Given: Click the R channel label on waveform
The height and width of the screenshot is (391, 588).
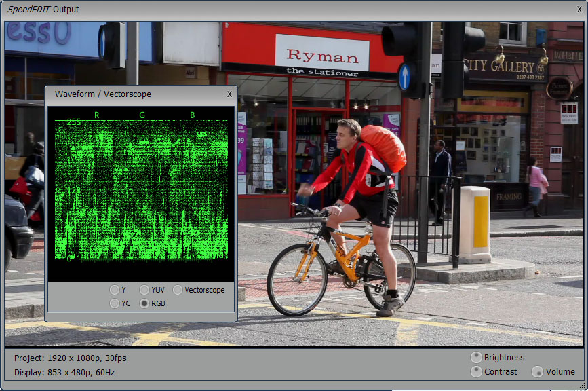Looking at the screenshot, I should [96, 115].
